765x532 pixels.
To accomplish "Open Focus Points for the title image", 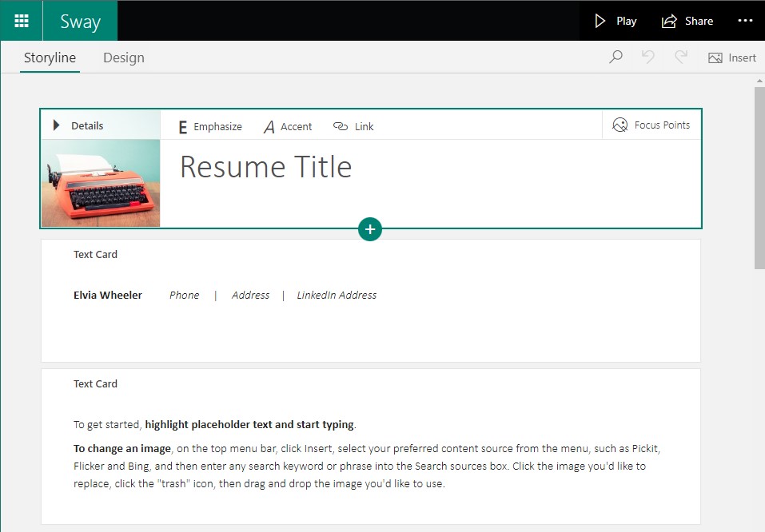I will click(x=651, y=125).
